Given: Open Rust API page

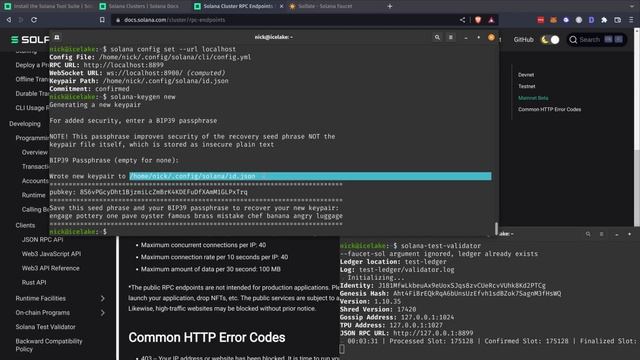Looking at the screenshot, I should (34, 282).
